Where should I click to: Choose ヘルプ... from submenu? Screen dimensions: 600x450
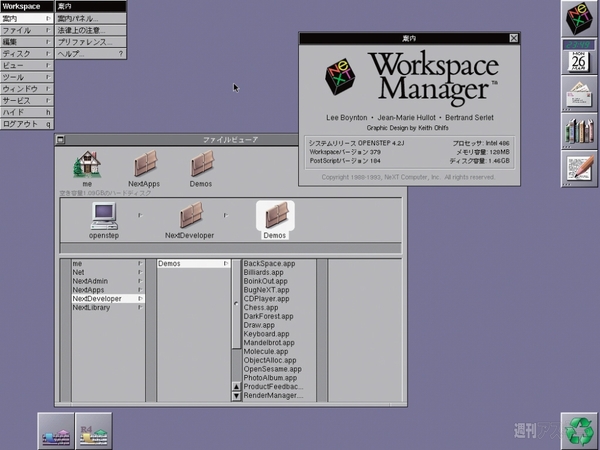pyautogui.click(x=91, y=54)
